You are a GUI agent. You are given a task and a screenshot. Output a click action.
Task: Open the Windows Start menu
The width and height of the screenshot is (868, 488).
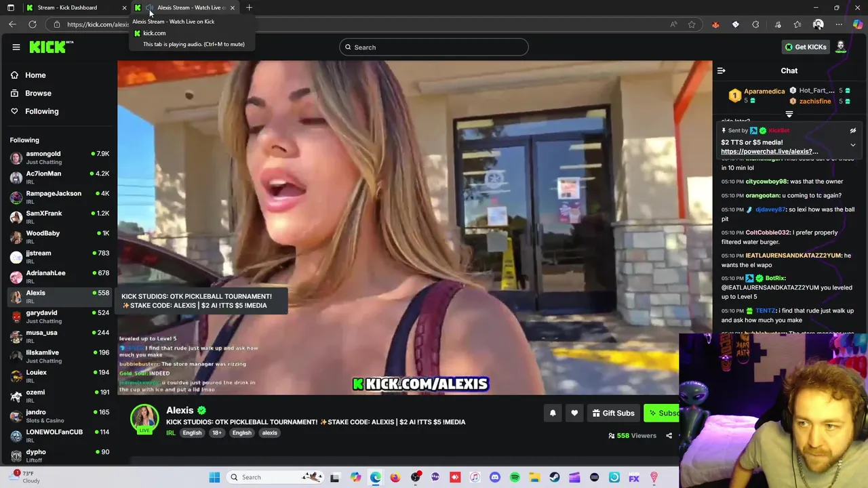click(x=214, y=477)
